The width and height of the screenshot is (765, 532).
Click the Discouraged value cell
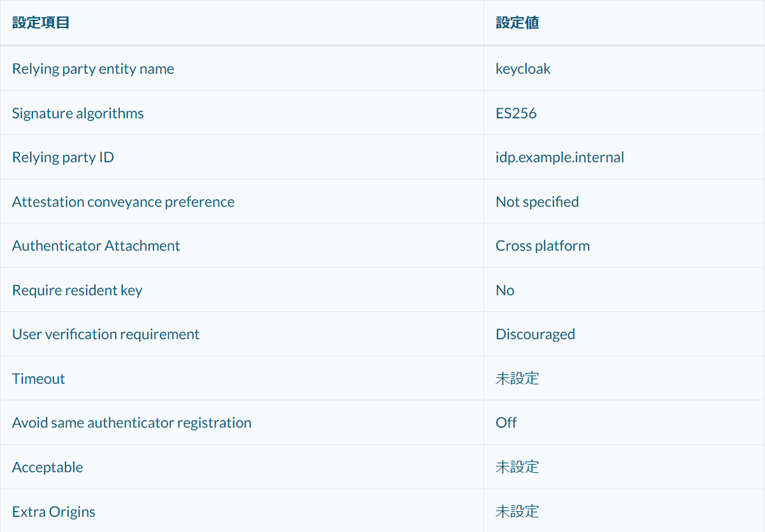(x=535, y=334)
